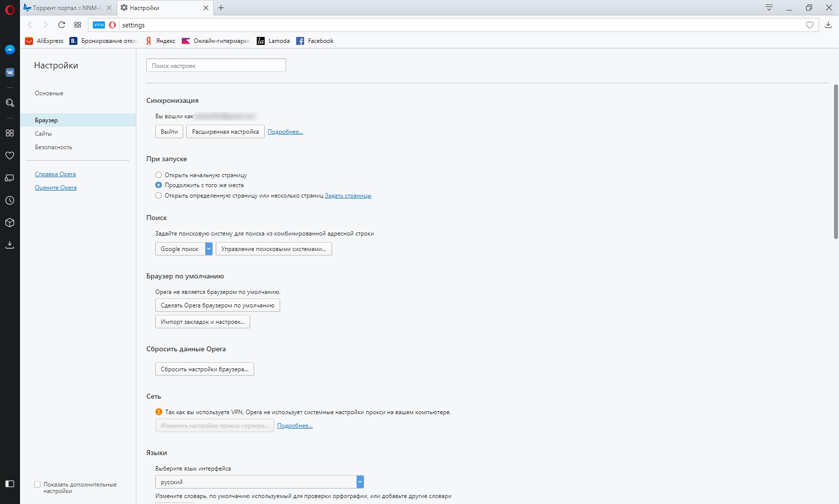Add page to bookmarks heart icon
839x504 pixels.
pyautogui.click(x=810, y=25)
